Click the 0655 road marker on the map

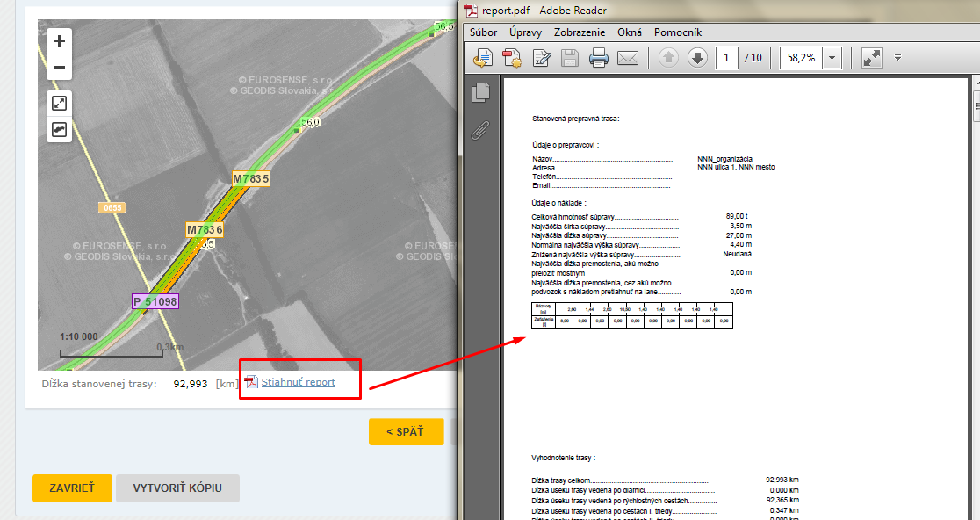point(112,207)
